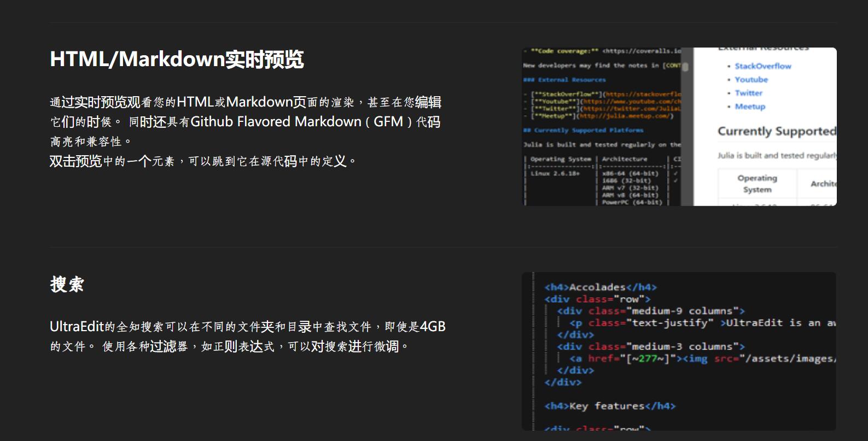Click the 搜索 section heading
The image size is (868, 441).
pos(67,284)
